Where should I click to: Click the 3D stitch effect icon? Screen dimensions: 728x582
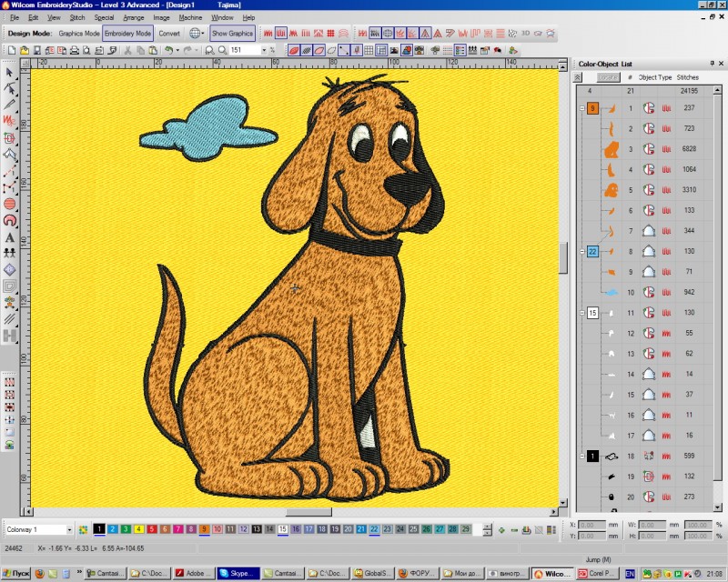[526, 34]
